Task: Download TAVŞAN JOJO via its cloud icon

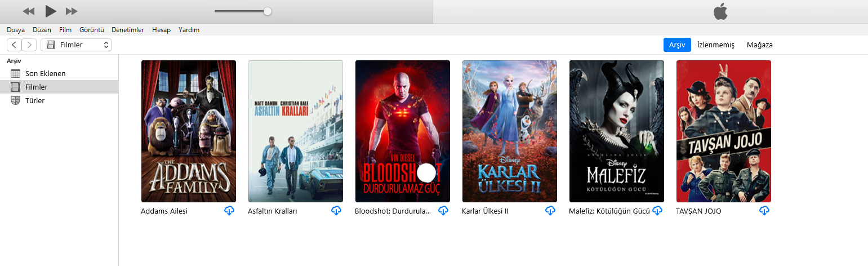Action: tap(764, 211)
